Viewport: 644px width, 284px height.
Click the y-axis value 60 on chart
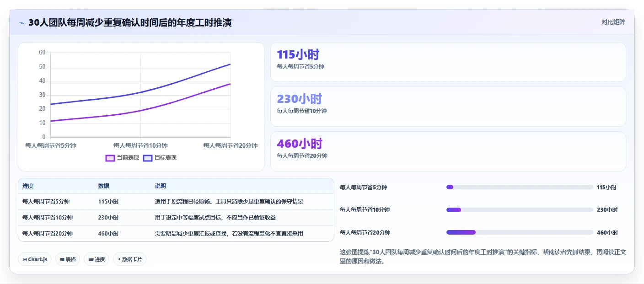(42, 53)
